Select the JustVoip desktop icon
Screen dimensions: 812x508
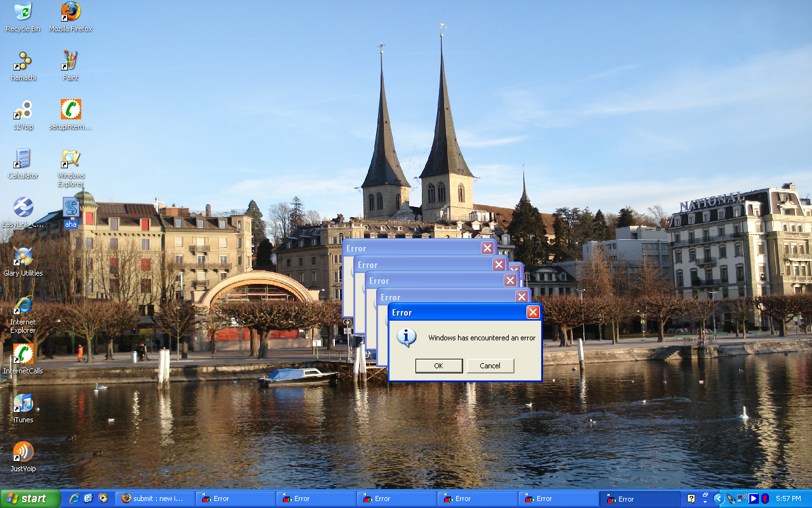click(x=23, y=457)
